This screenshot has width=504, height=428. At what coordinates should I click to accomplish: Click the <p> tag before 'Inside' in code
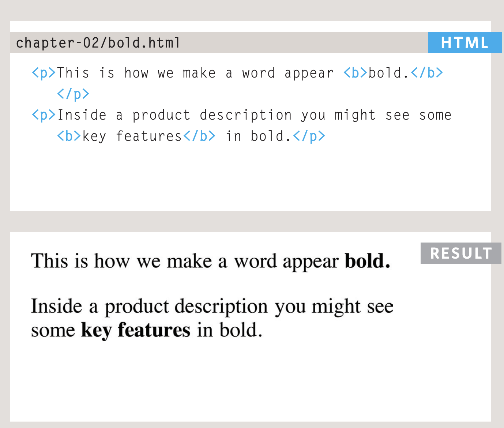[x=44, y=115]
